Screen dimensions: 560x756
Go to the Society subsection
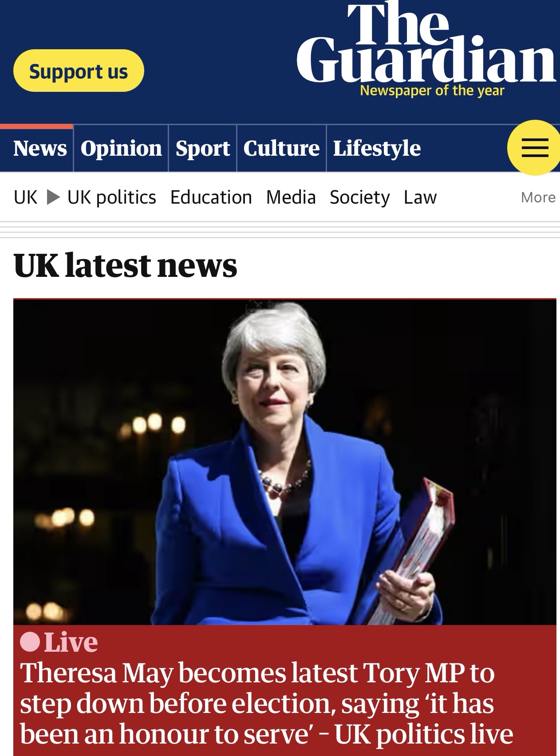360,197
